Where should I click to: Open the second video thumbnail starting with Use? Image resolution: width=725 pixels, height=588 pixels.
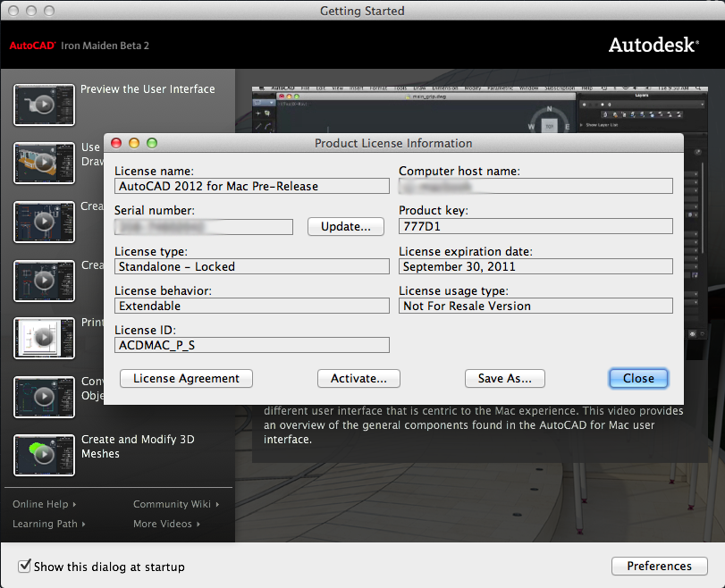(44, 164)
